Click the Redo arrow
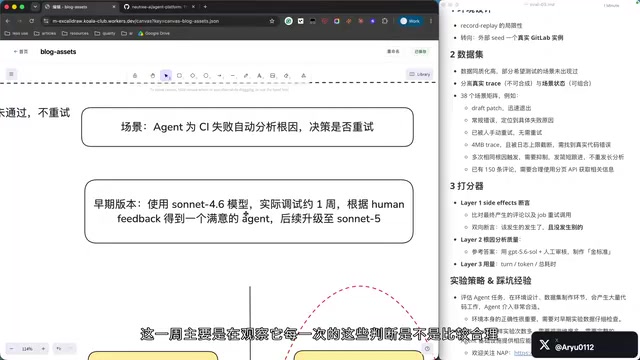The height and width of the screenshot is (360, 640). pos(70,349)
